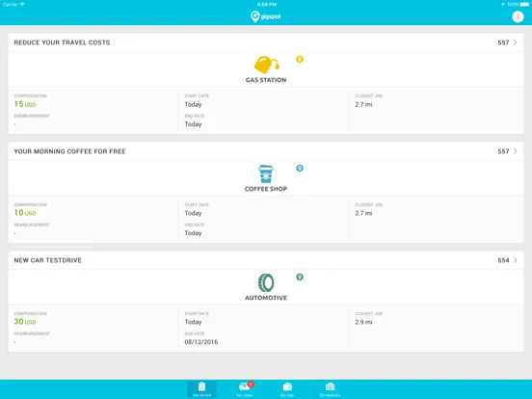Tap the blue location pin beside Coffee Shop
Screen dimensions: 532x399
tap(300, 168)
